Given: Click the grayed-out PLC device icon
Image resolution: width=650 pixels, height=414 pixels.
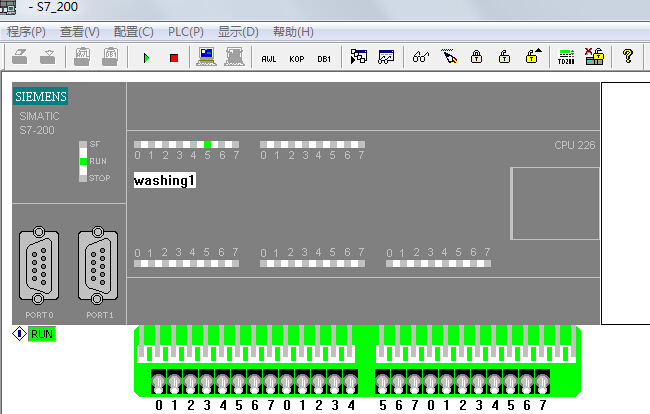Looking at the screenshot, I should pos(234,57).
